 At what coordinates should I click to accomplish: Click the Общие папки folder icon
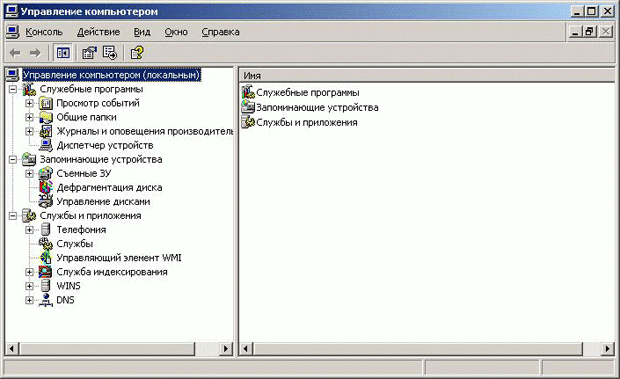point(46,117)
